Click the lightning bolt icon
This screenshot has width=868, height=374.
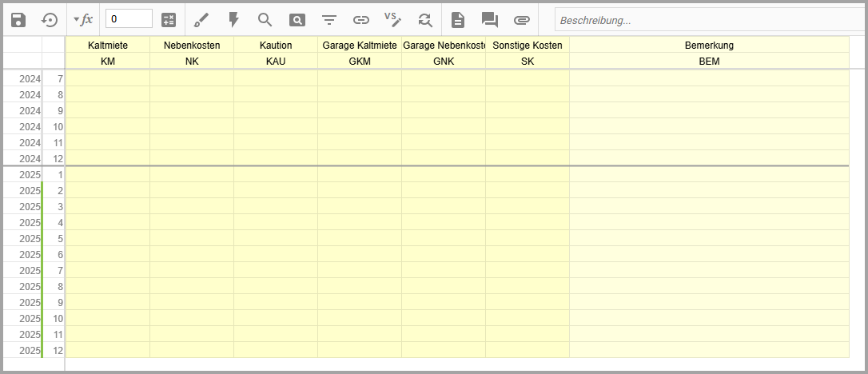coord(233,19)
